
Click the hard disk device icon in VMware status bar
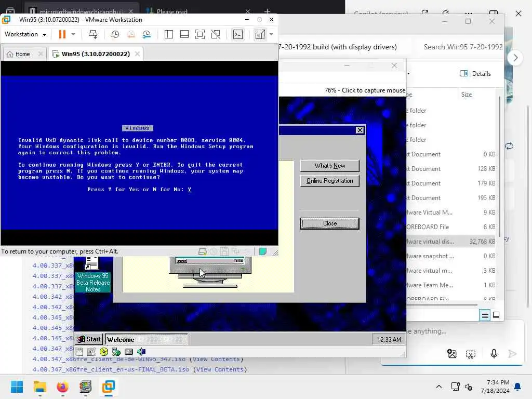[203, 251]
